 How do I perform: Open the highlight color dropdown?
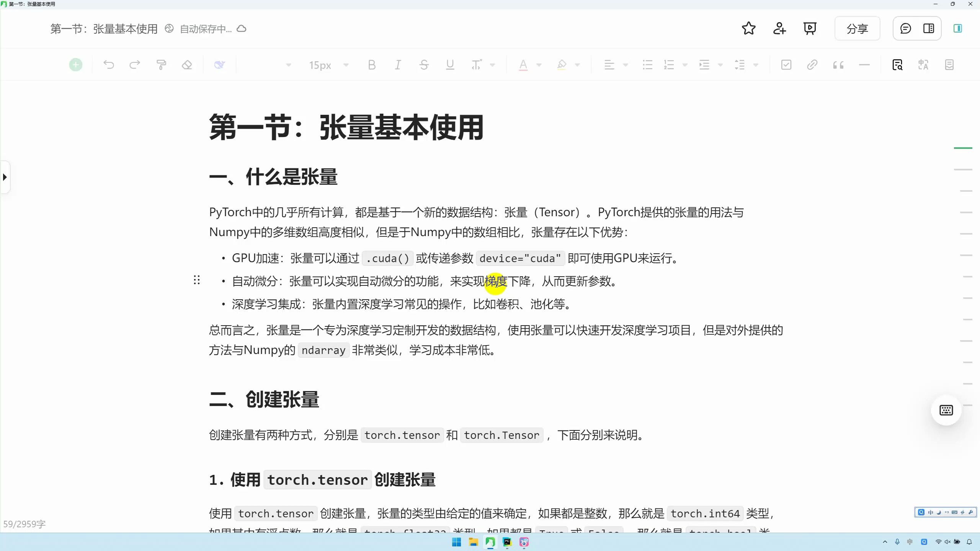pyautogui.click(x=578, y=65)
